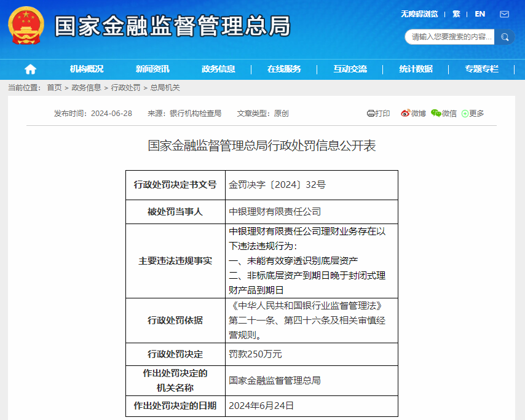Viewport: 525px width, 420px height.
Task: Click the 更多 share label
Action: click(x=476, y=114)
